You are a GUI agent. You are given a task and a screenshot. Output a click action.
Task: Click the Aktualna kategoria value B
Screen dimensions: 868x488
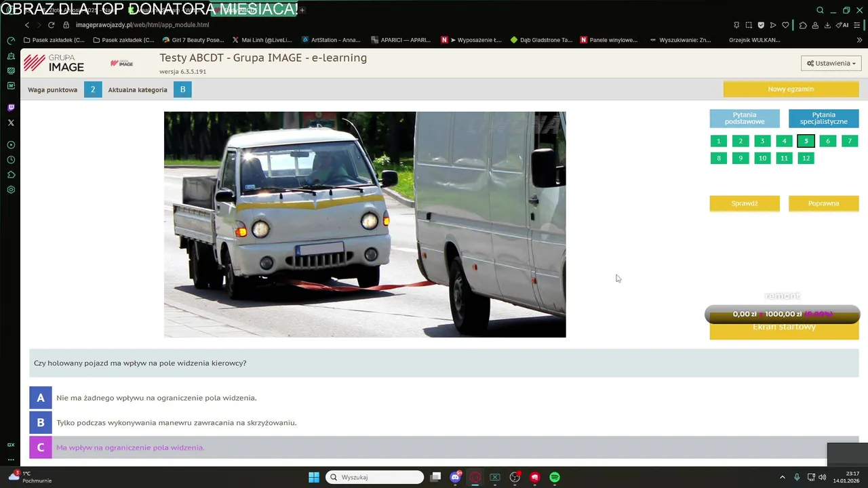point(182,89)
